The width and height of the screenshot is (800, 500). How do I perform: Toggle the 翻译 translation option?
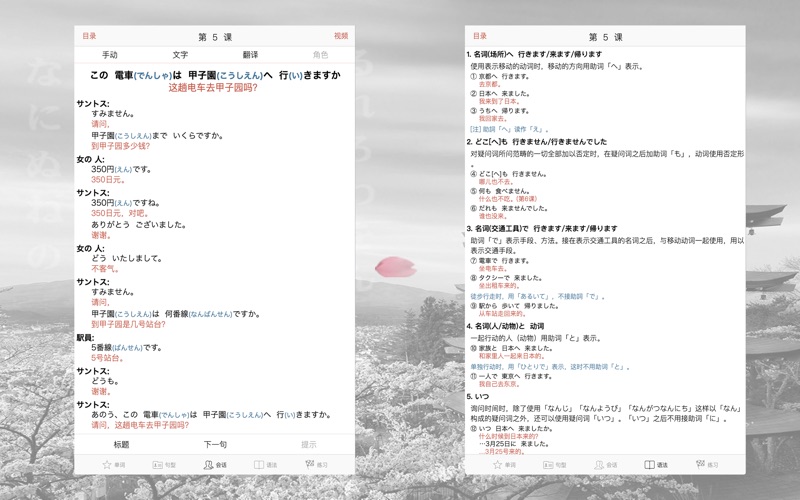250,55
